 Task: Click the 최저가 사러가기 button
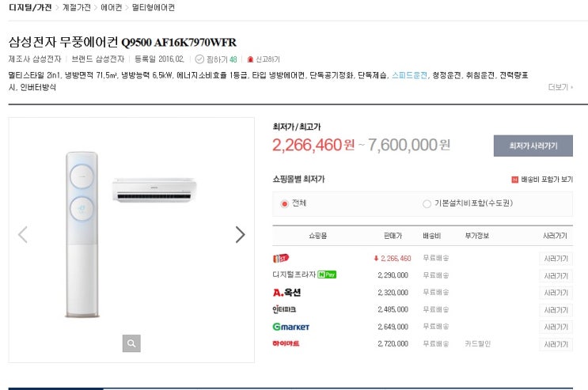point(533,146)
